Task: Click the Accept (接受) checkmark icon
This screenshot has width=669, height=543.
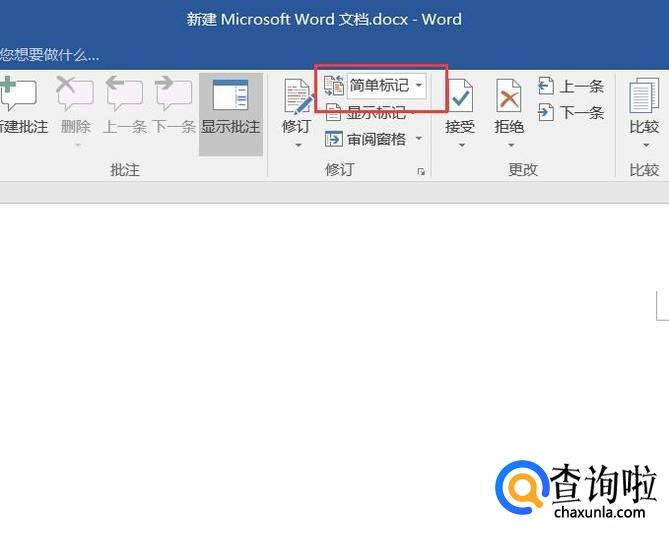Action: [x=460, y=97]
